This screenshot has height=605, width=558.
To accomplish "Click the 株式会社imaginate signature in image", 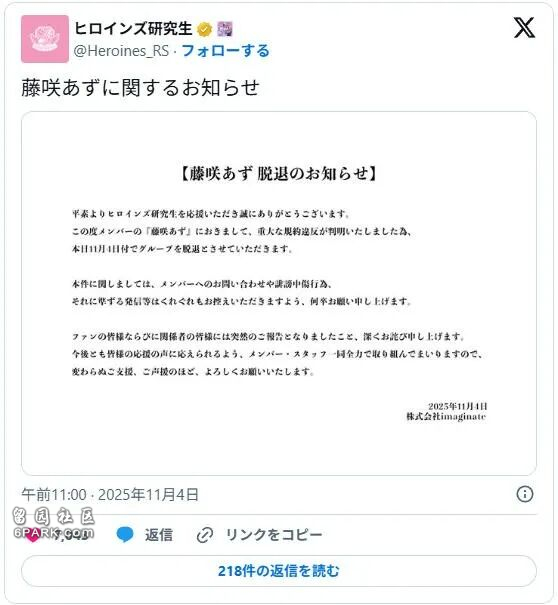I will [x=446, y=416].
